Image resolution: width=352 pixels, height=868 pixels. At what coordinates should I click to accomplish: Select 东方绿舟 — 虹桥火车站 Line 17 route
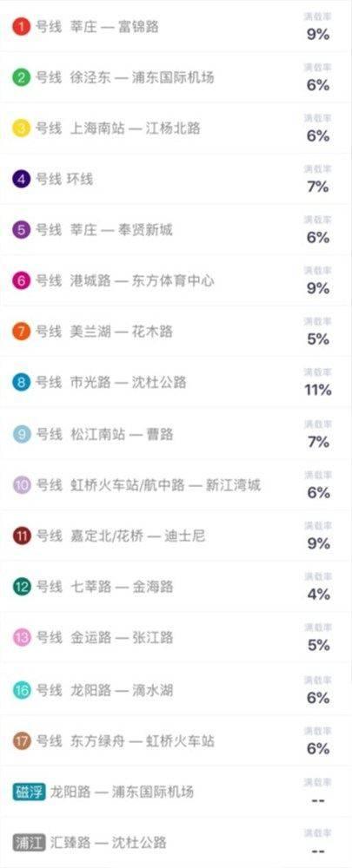point(143,740)
